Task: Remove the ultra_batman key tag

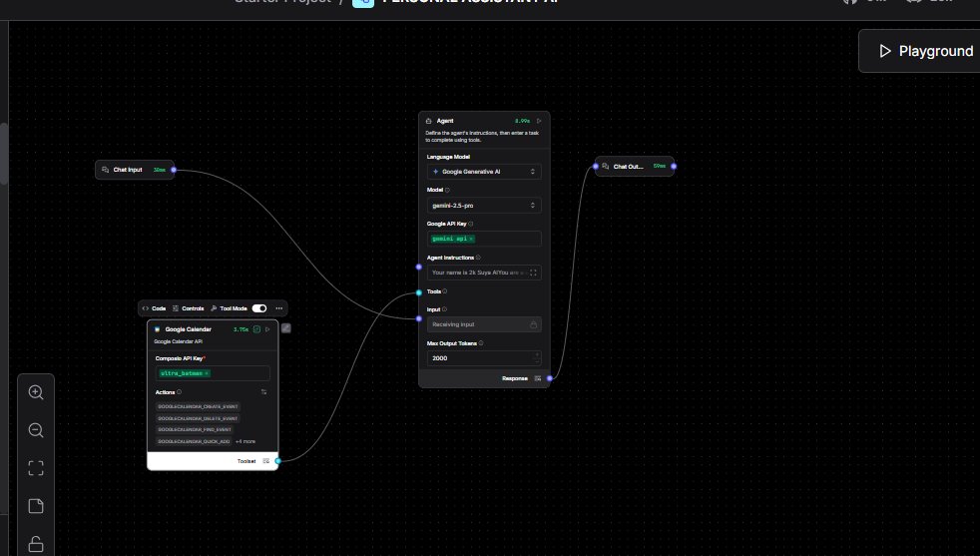Action: (x=207, y=373)
